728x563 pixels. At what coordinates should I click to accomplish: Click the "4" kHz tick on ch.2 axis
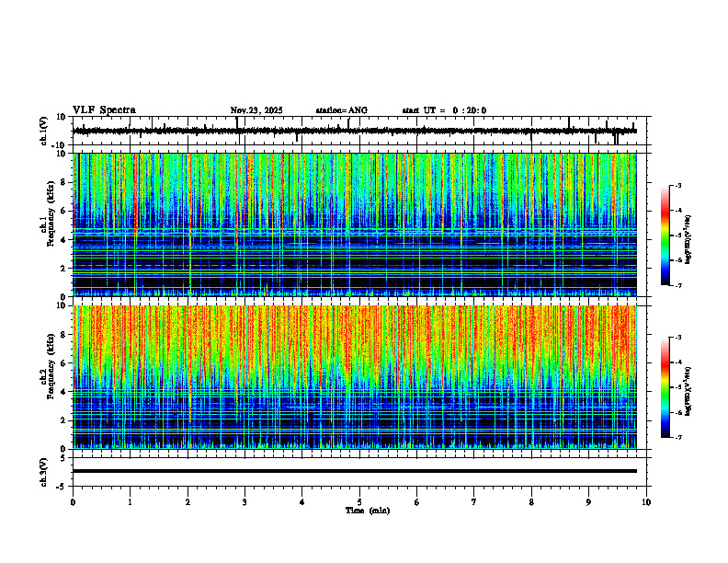[x=64, y=392]
